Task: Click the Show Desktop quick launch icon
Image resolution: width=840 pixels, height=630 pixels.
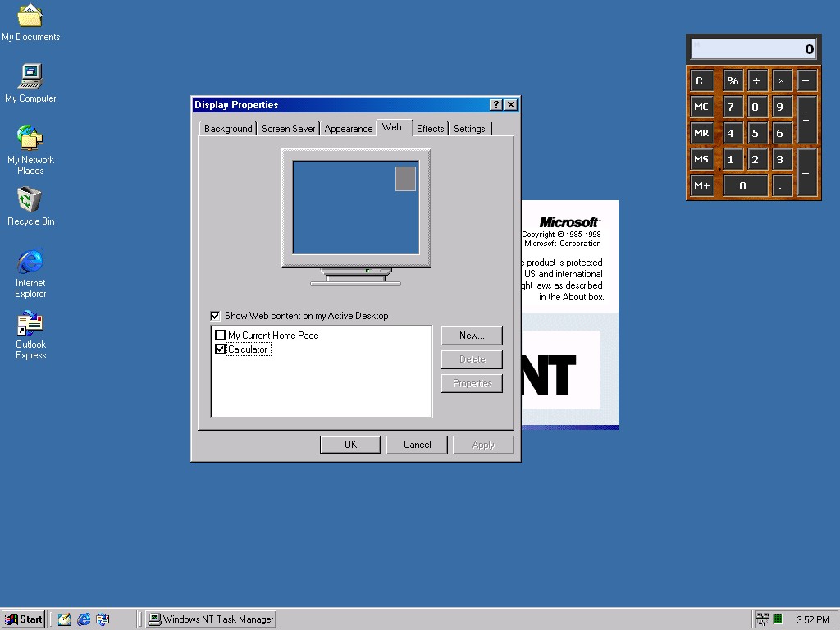Action: pyautogui.click(x=65, y=619)
